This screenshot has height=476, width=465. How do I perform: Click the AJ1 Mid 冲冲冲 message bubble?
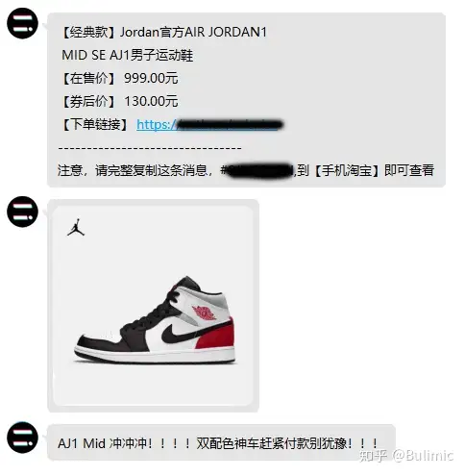click(x=221, y=443)
